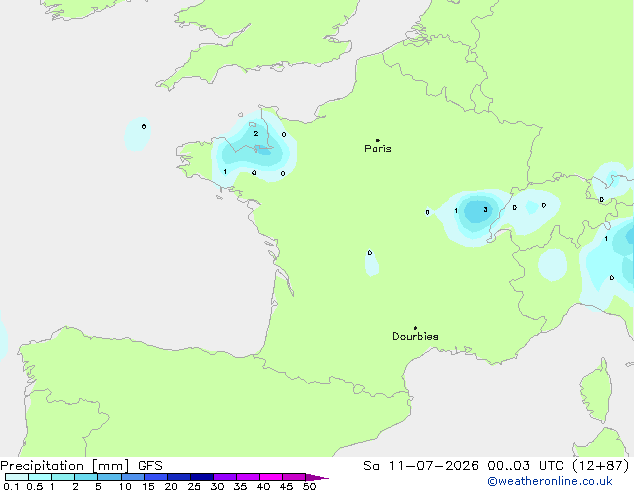Click the purple arrow tip past 50 on legend
This screenshot has height=490, width=634.
point(317,477)
